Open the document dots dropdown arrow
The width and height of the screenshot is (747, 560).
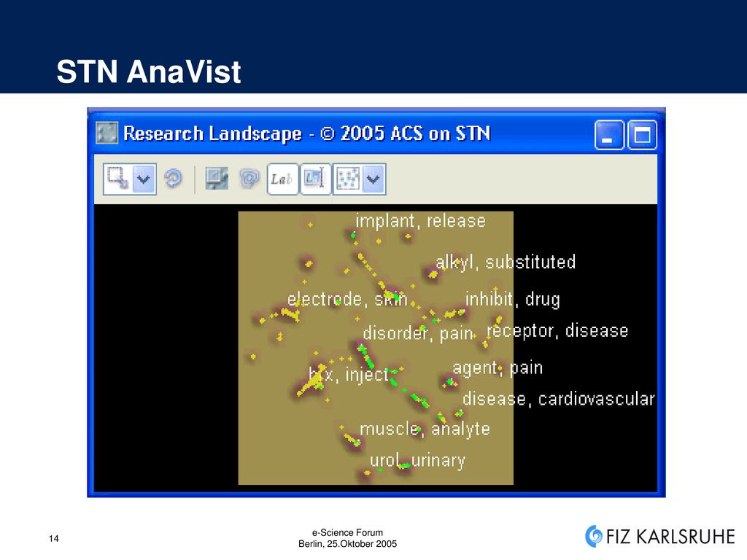(x=374, y=179)
